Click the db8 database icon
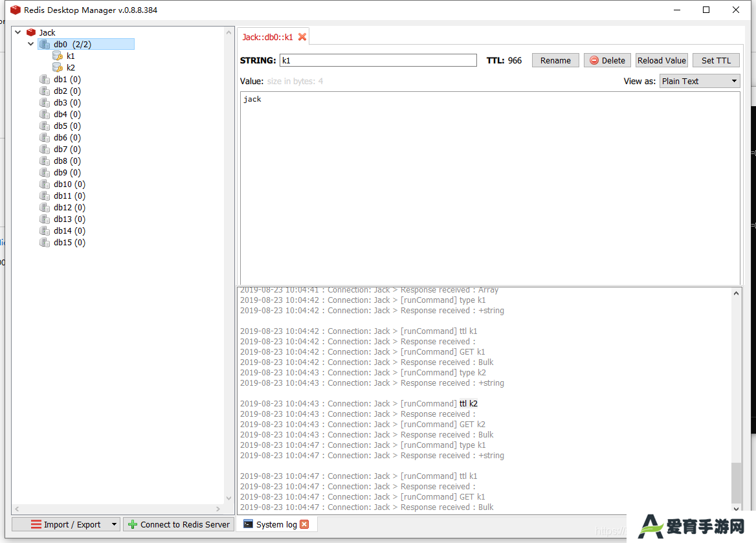The width and height of the screenshot is (756, 543). [x=45, y=161]
